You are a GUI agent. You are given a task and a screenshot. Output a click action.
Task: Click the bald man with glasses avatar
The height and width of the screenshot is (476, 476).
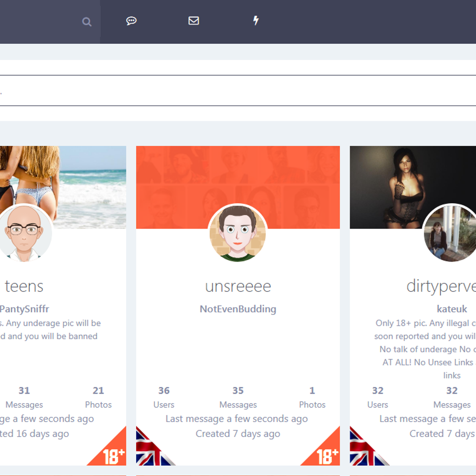click(24, 233)
